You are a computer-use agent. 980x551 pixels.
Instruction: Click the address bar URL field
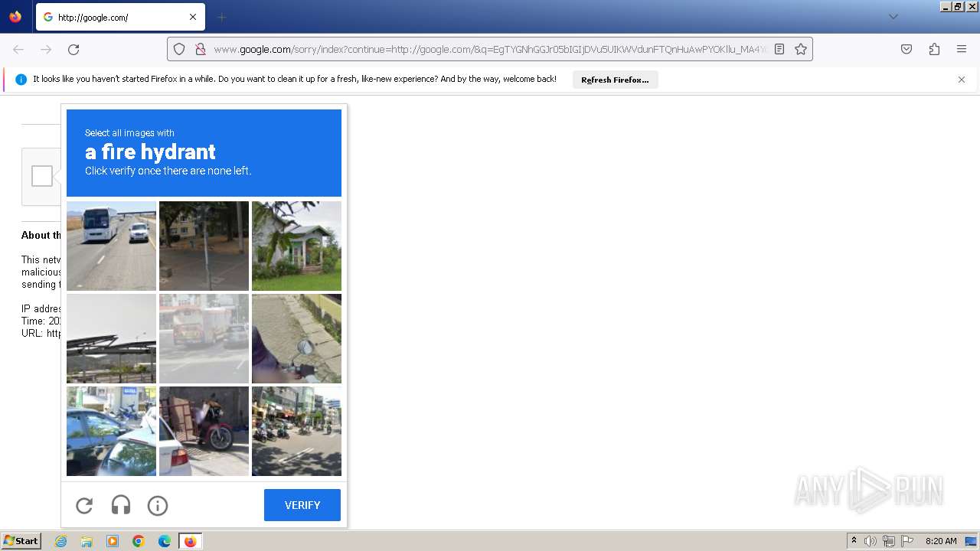click(x=490, y=49)
